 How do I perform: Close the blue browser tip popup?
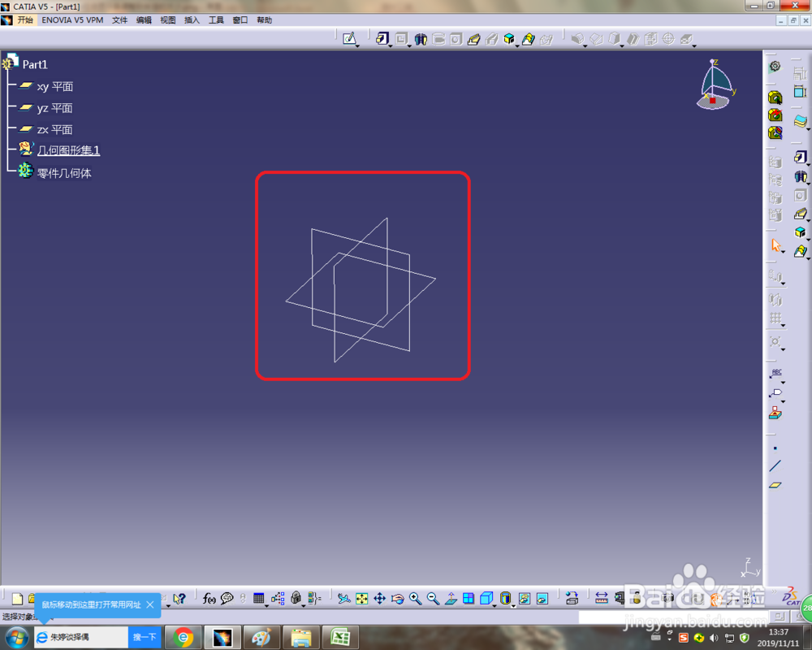click(x=150, y=604)
